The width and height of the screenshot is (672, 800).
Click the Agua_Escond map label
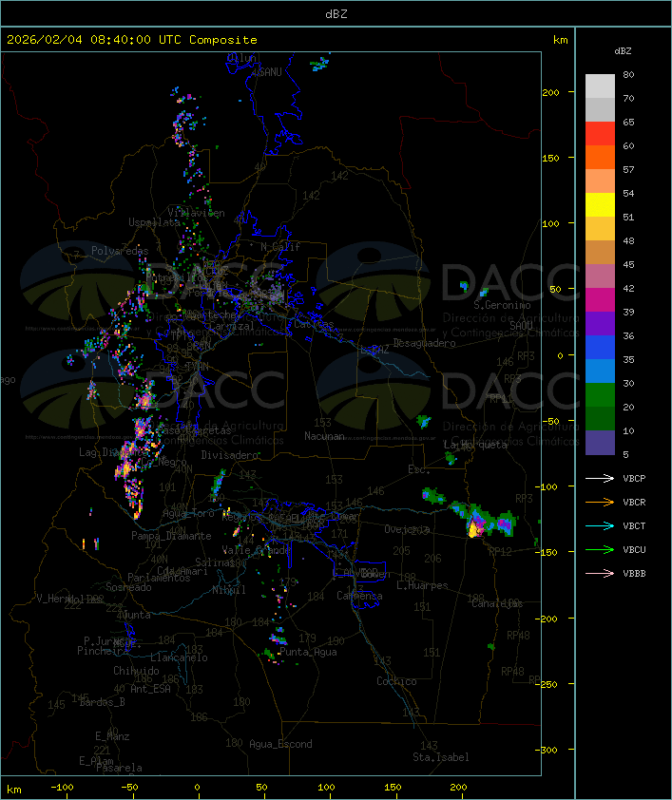280,744
